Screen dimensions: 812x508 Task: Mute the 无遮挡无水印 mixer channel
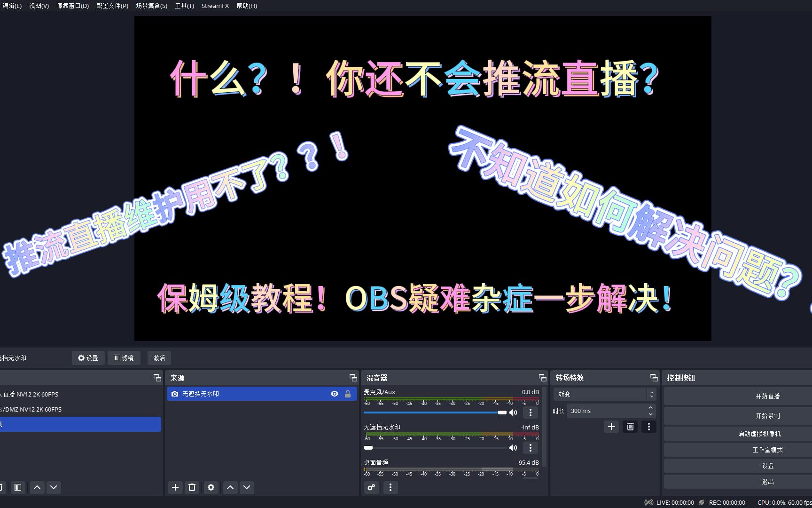[x=513, y=448]
